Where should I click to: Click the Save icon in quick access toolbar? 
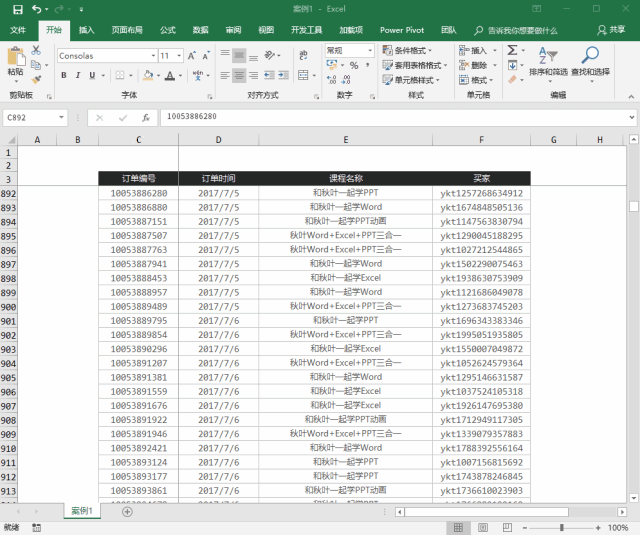tap(18, 9)
